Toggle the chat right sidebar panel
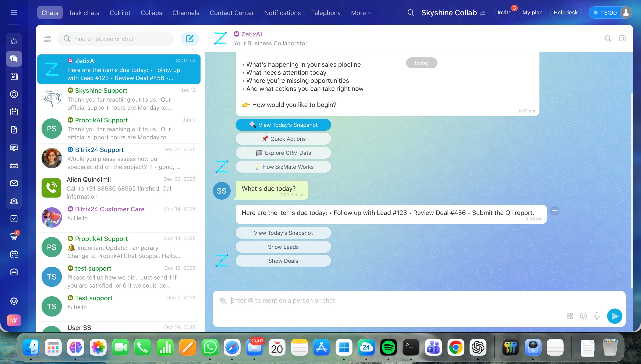The width and height of the screenshot is (641, 364). (x=622, y=39)
